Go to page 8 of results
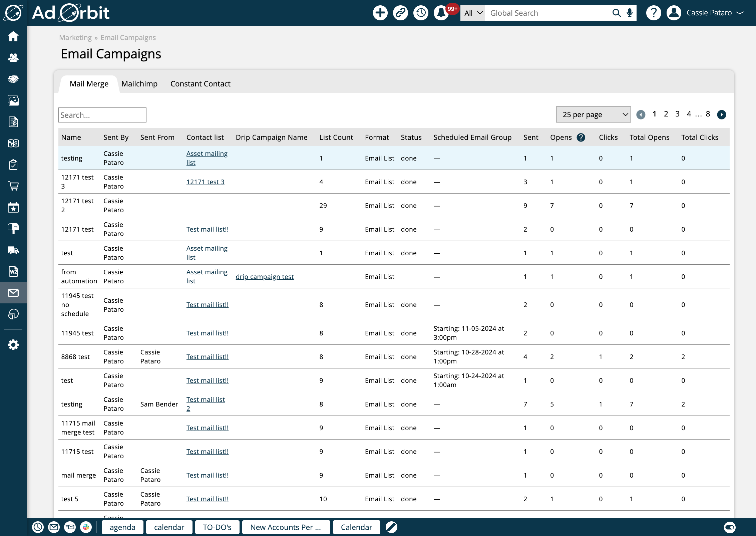Viewport: 756px width, 536px height. [x=708, y=114]
